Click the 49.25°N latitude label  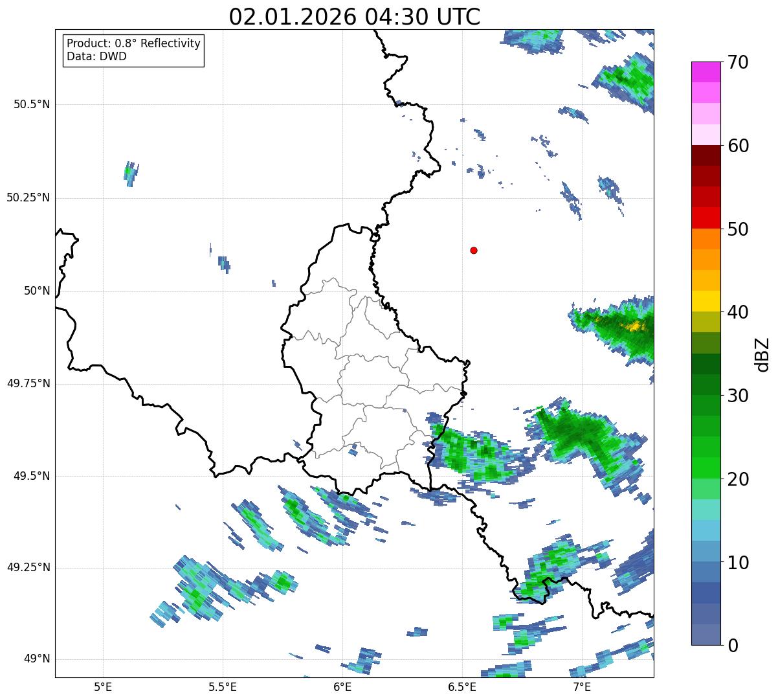pyautogui.click(x=28, y=567)
